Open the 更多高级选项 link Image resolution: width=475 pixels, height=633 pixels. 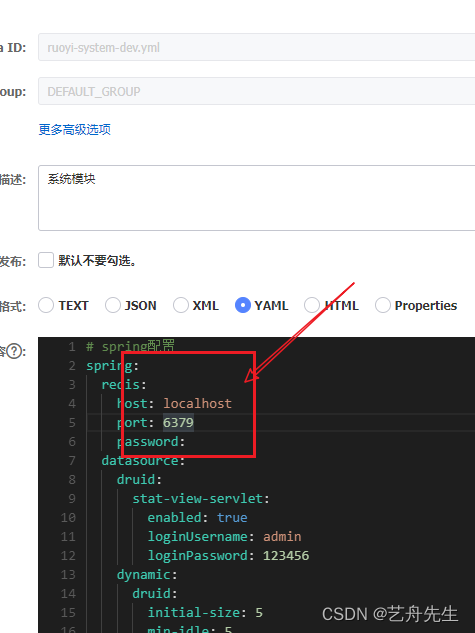tap(75, 130)
